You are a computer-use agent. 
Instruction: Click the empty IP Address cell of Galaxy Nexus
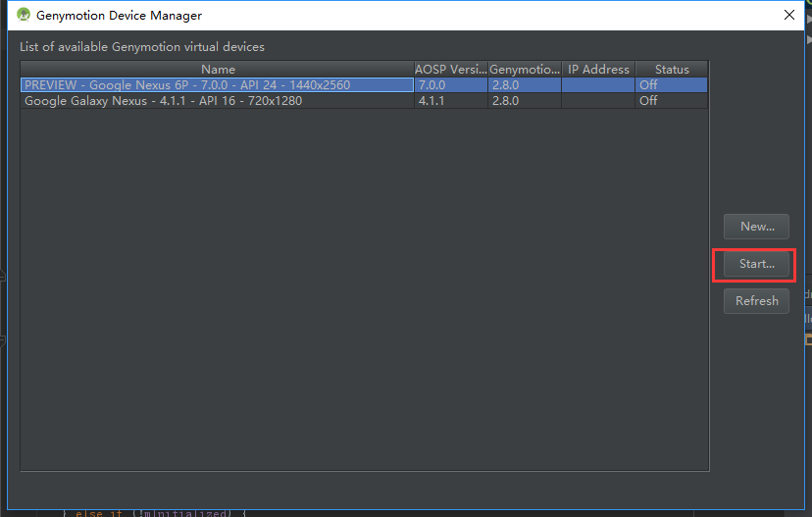598,100
